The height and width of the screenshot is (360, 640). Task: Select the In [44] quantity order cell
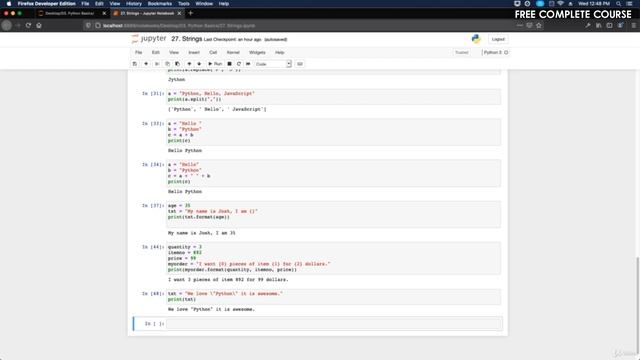(x=333, y=258)
